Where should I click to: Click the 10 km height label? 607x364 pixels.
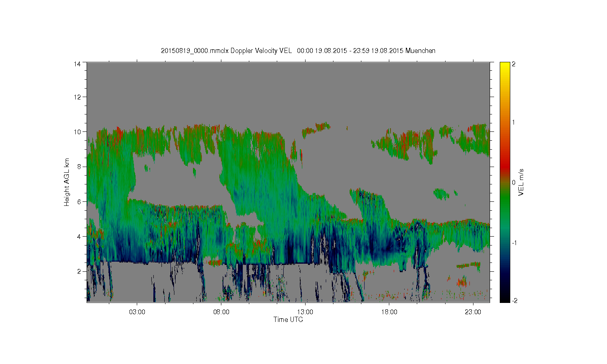[77, 131]
